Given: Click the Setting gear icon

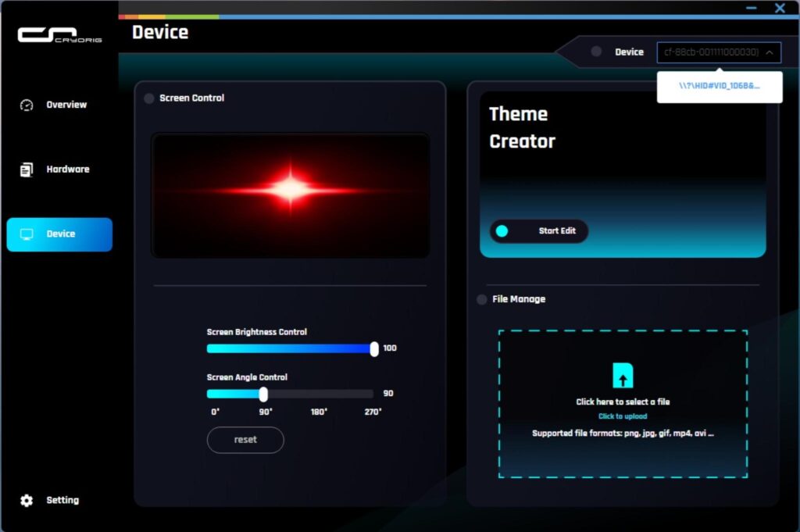Looking at the screenshot, I should [x=27, y=501].
